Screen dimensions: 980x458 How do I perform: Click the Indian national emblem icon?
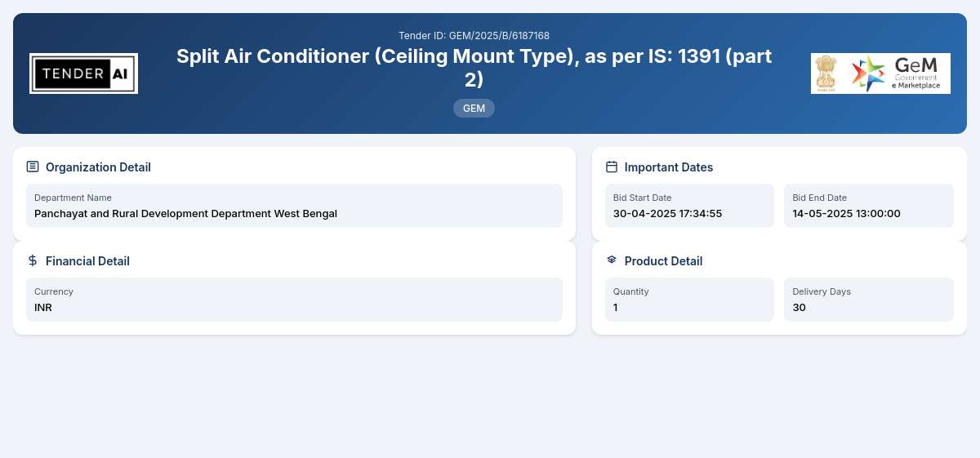pos(827,73)
